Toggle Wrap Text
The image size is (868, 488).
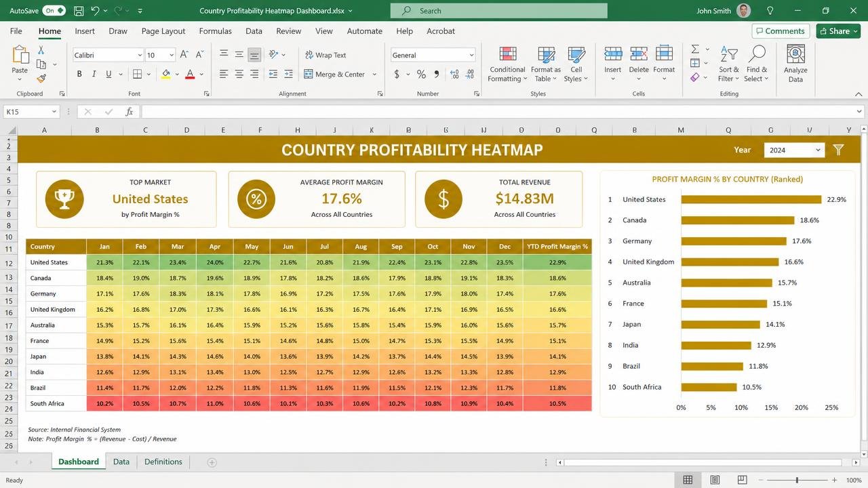(325, 55)
